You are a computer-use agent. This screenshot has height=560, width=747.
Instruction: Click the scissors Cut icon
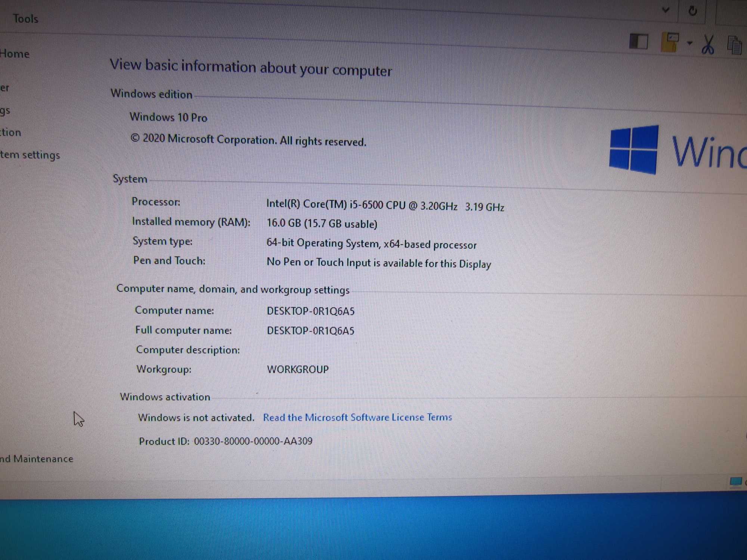tap(707, 44)
